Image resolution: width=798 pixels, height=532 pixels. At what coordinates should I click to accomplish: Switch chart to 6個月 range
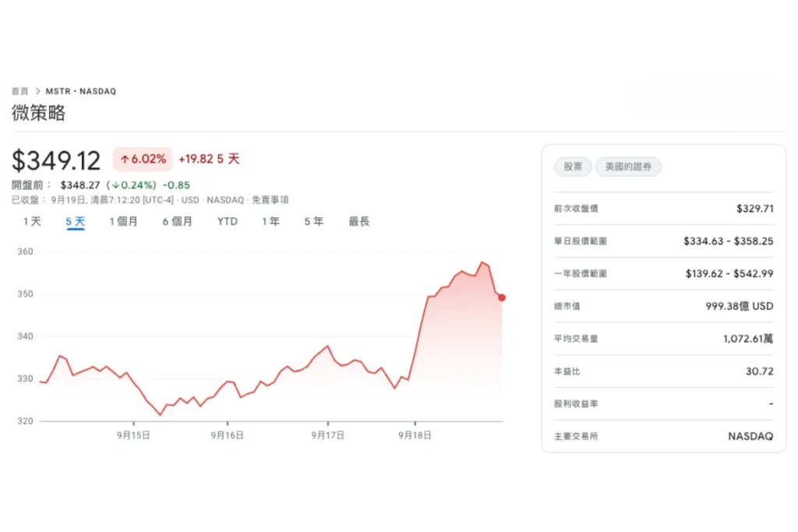(x=177, y=222)
